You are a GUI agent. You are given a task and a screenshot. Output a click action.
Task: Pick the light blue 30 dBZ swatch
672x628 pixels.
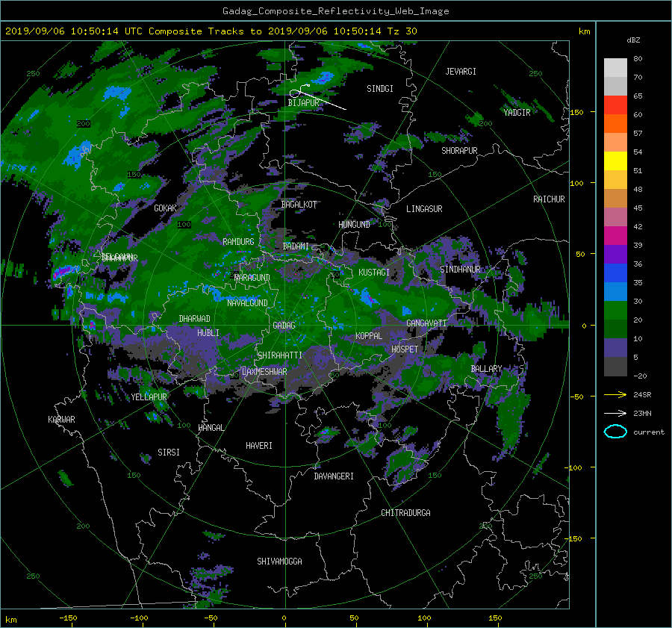point(615,291)
